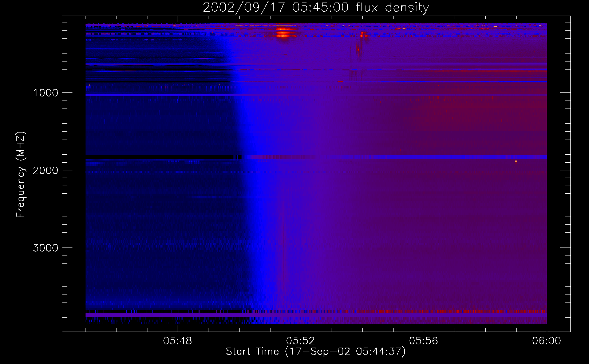589x364 pixels.
Task: Click the plot title '2002/09/17 05:45:00 flux density'
Action: click(x=316, y=7)
